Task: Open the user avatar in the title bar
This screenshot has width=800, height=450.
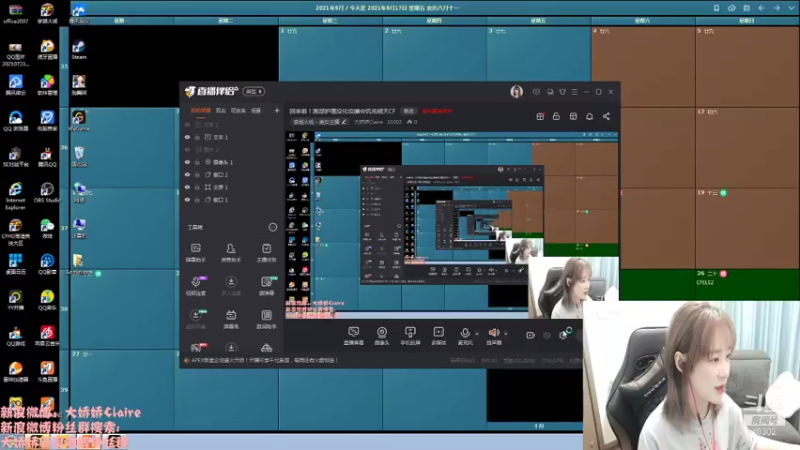Action: (x=516, y=92)
